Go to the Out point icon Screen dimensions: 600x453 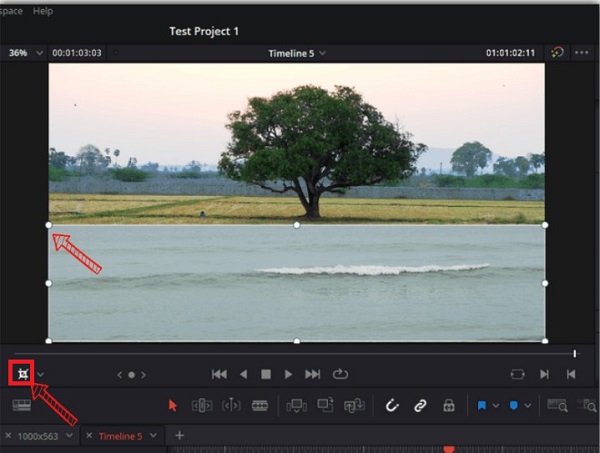[571, 374]
